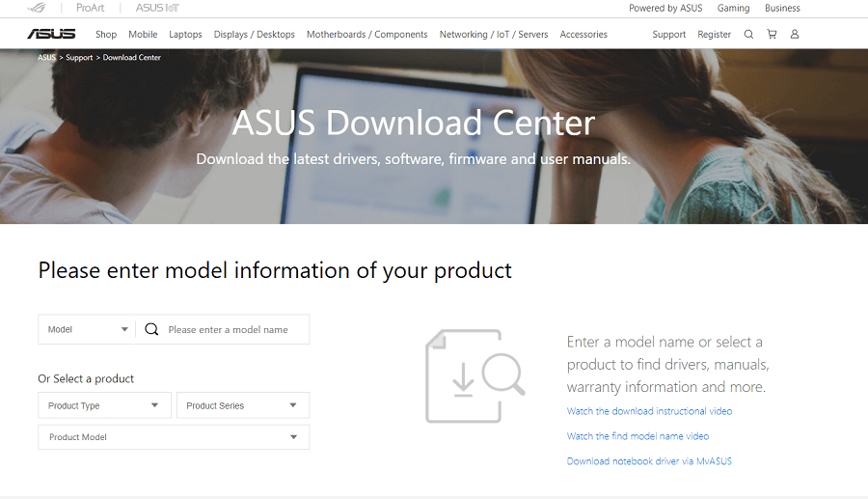Open the Mobile menu
The height and width of the screenshot is (499, 868).
(143, 35)
